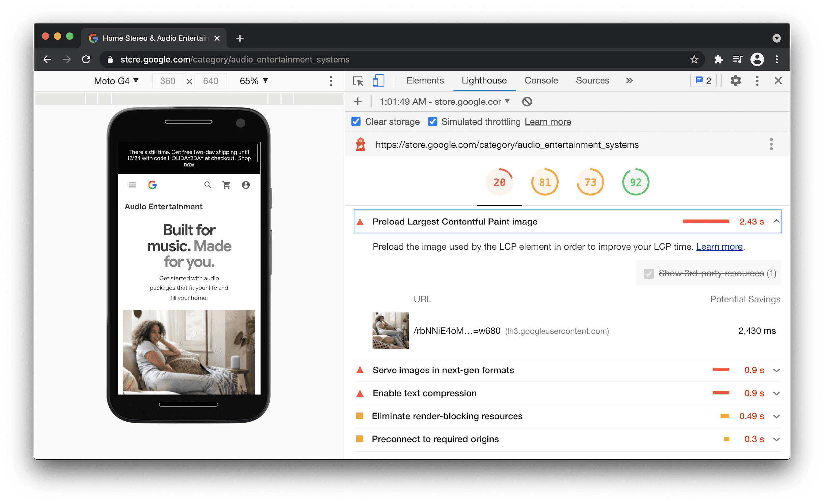
Task: Click Learn more for Simulated throttling
Action: (x=547, y=123)
